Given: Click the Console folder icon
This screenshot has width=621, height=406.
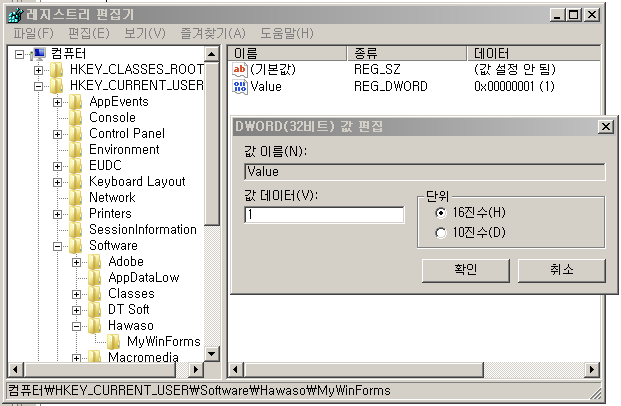Looking at the screenshot, I should tap(76, 118).
